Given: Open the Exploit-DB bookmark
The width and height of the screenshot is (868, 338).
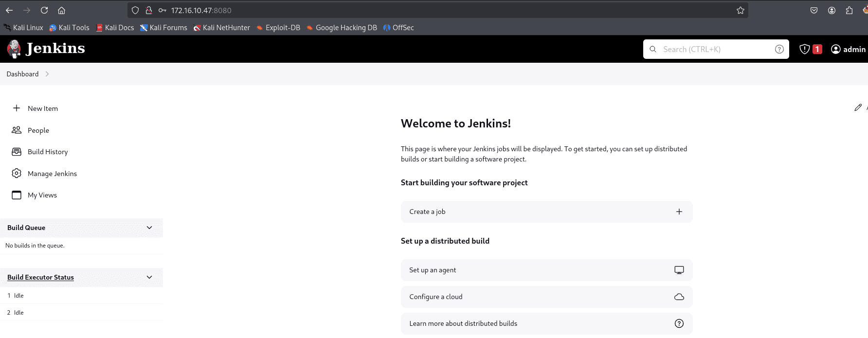Looking at the screenshot, I should click(282, 28).
